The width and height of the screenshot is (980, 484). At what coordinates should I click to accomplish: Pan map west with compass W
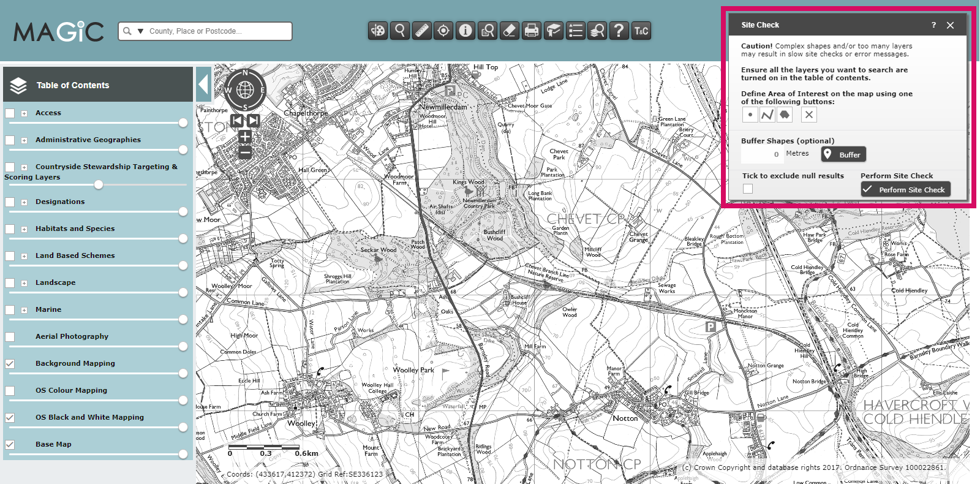[228, 90]
